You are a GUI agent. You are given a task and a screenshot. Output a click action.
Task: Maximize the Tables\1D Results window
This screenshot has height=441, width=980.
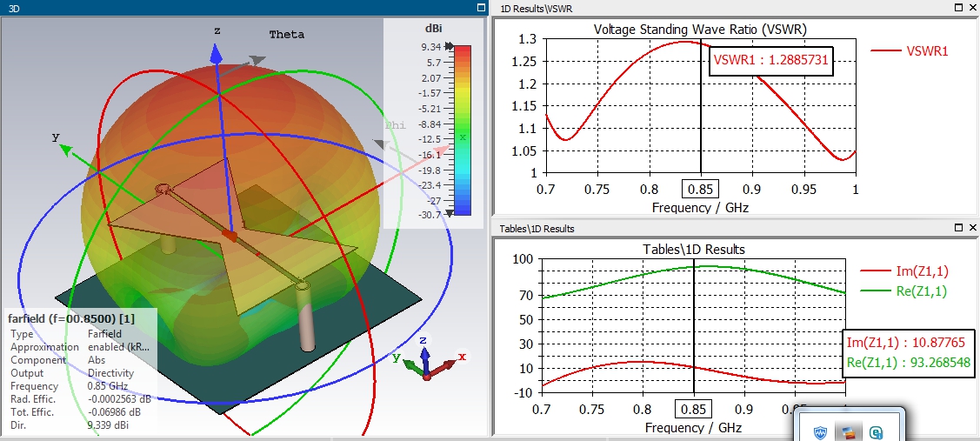[x=959, y=228]
